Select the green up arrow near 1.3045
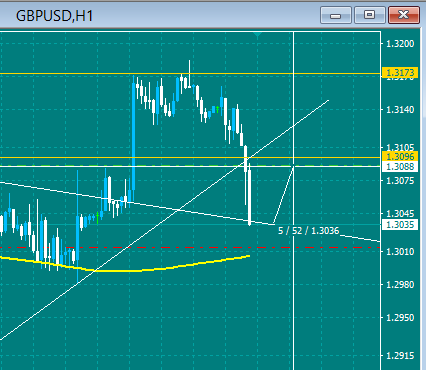Viewport: 426px width, 370px height. 97,217
